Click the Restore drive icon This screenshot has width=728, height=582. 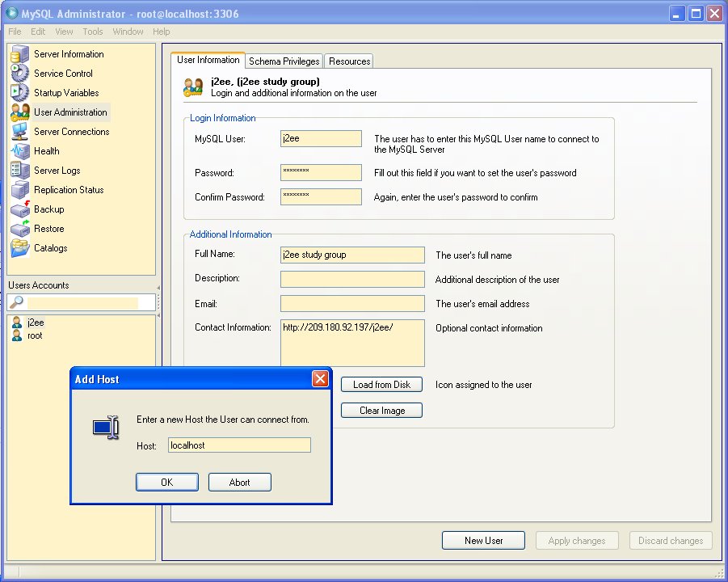point(20,229)
